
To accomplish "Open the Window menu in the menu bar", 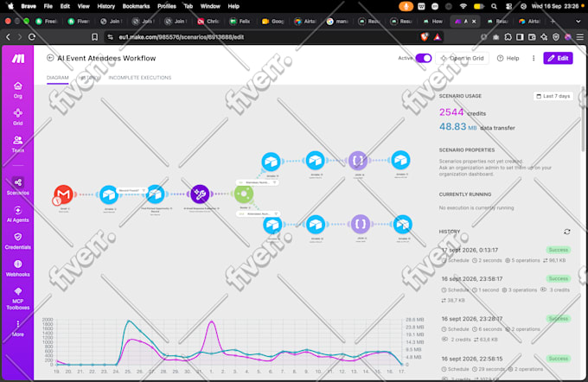I will pyautogui.click(x=210, y=6).
